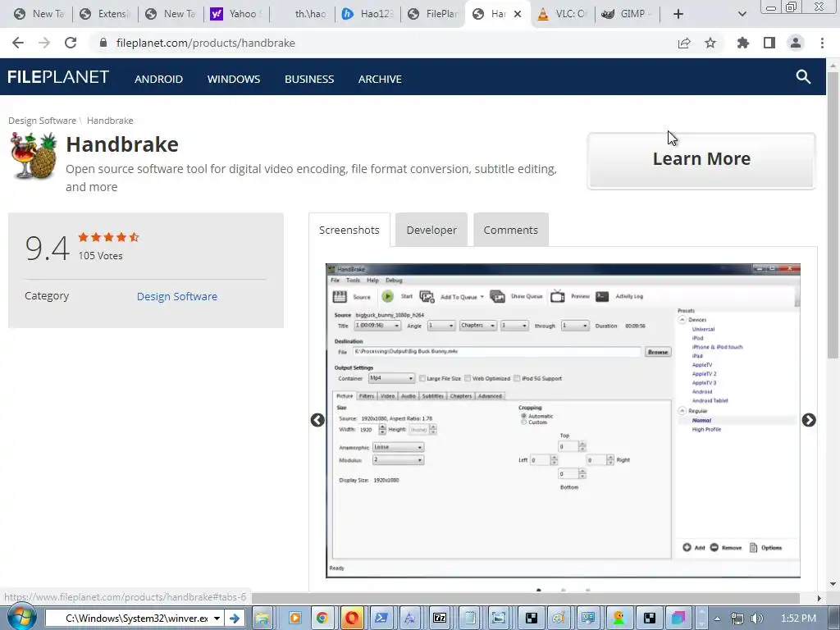Open PowerShell from the taskbar
Screen dimensions: 840x630
(x=381, y=619)
